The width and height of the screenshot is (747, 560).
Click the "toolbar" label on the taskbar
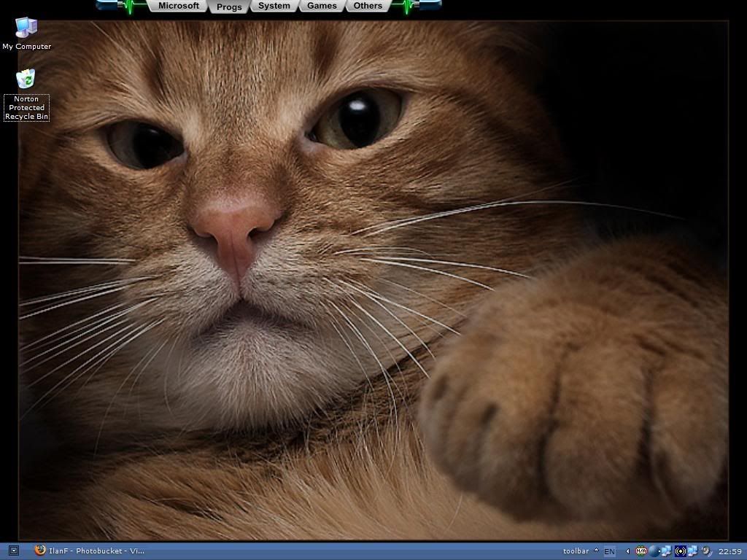point(576,551)
